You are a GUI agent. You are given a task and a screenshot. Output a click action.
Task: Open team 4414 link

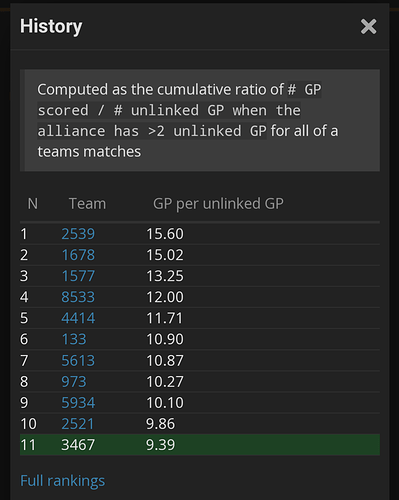(x=78, y=318)
